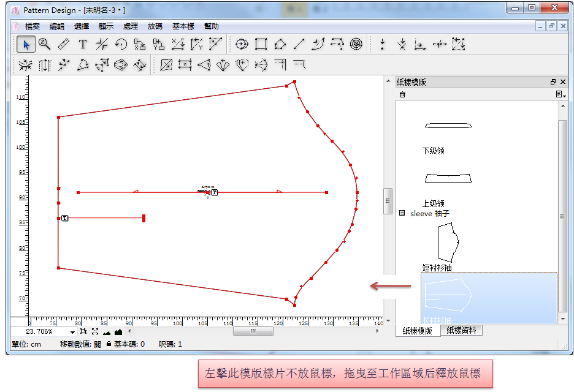Select the 短衬衫袖 sleeve template thumbnail

point(448,243)
